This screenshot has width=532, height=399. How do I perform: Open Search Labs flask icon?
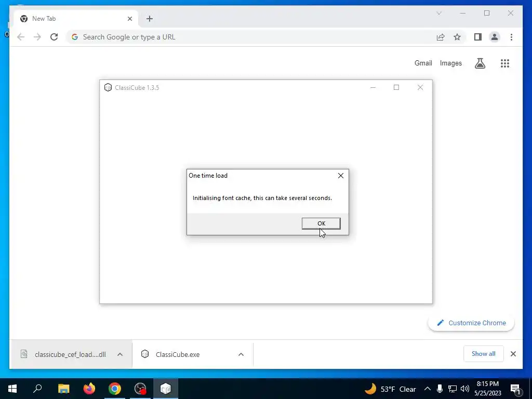[x=480, y=63]
